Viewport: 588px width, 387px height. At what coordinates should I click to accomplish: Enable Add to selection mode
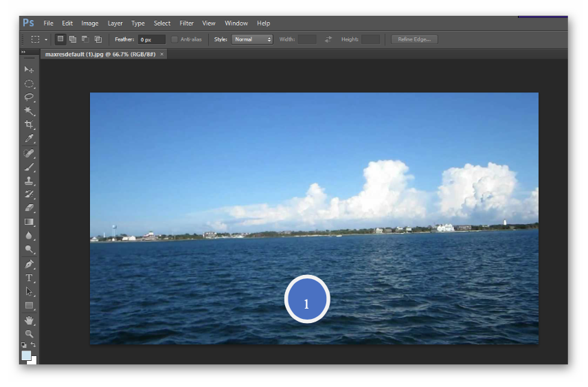point(73,39)
